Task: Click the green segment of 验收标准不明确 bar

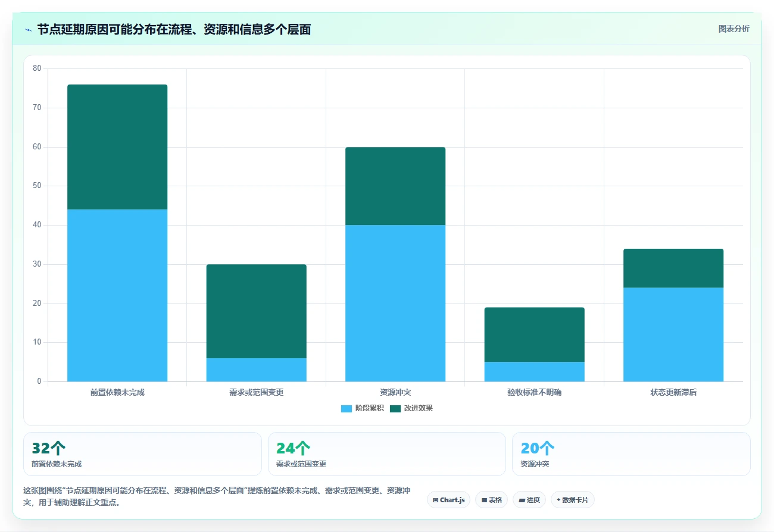Action: tap(534, 334)
